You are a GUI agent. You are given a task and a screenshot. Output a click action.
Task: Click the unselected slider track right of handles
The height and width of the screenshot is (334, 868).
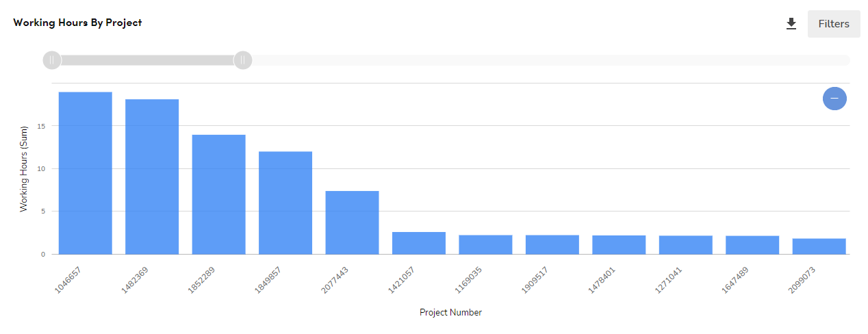pyautogui.click(x=551, y=60)
